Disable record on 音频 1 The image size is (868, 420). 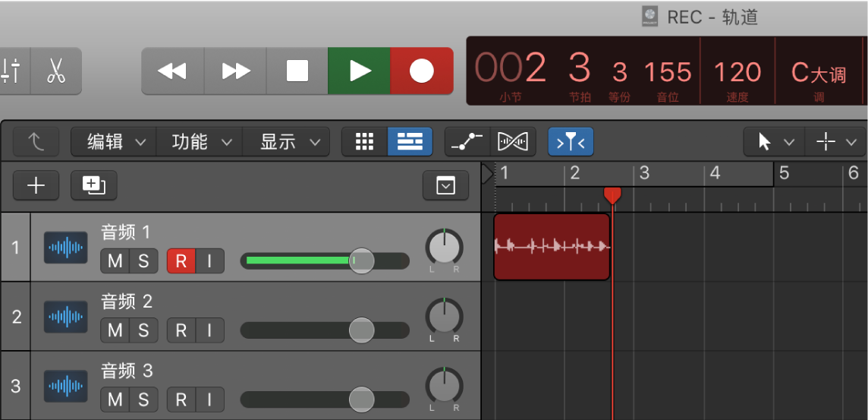(x=181, y=261)
